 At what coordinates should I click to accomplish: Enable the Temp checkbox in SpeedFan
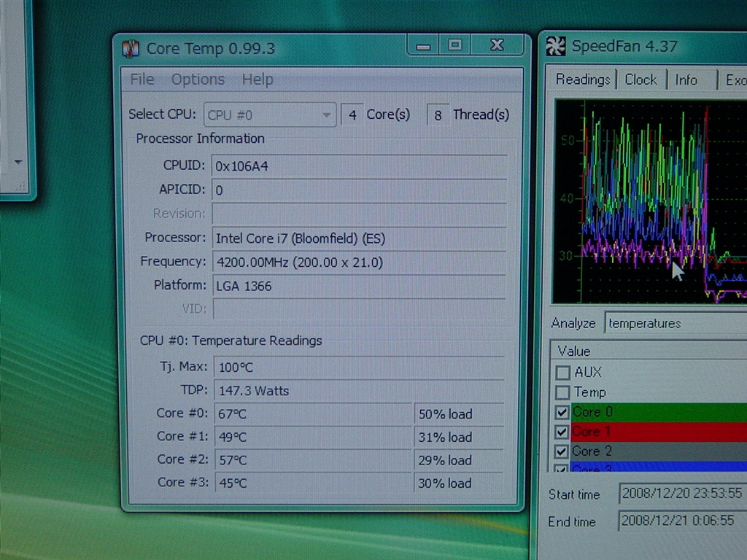(x=562, y=392)
